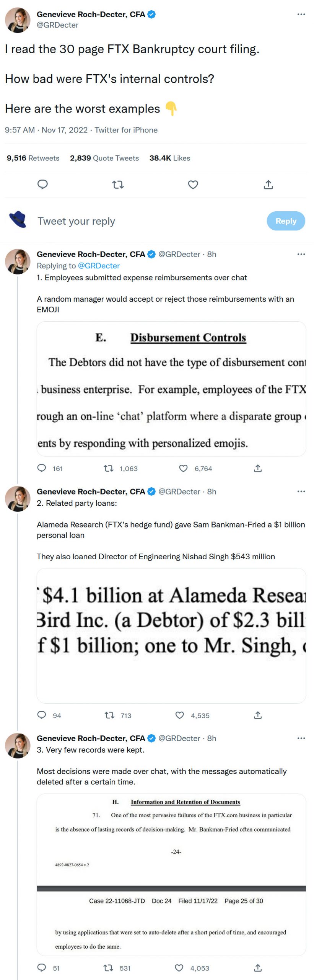Reply to the related party loans tweet
Viewport: 314px width, 980px height.
pos(41,715)
